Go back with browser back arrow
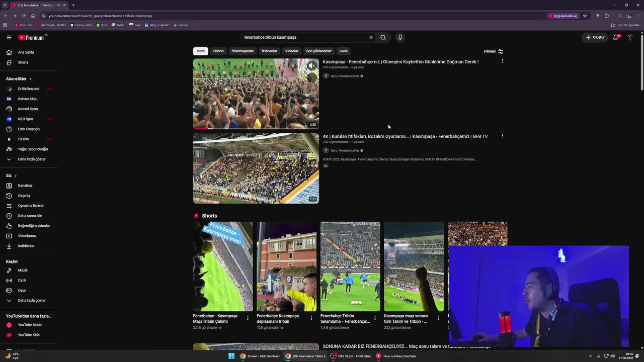This screenshot has height=362, width=644. (x=6, y=16)
